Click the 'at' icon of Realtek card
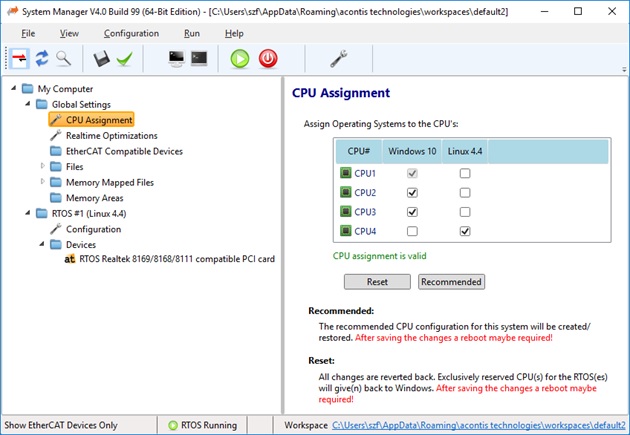630x435 pixels. pyautogui.click(x=70, y=259)
